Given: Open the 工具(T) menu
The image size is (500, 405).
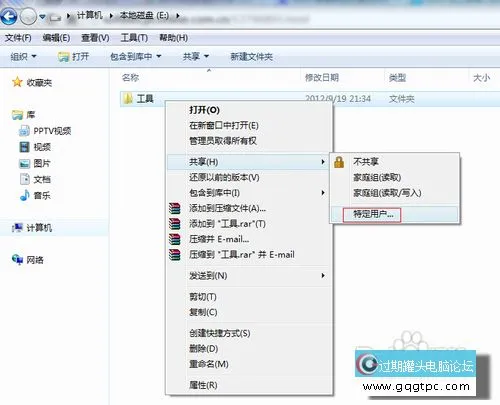Looking at the screenshot, I should [134, 38].
